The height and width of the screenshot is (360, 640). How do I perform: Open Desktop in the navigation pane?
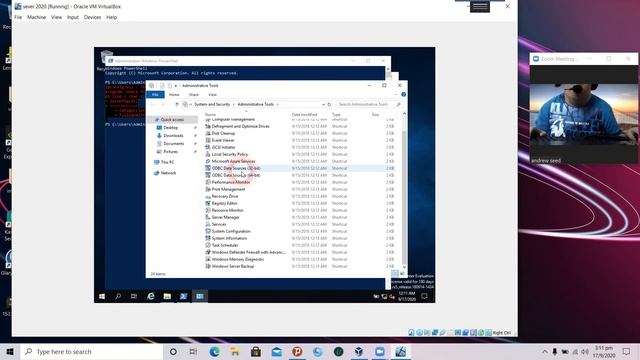171,128
